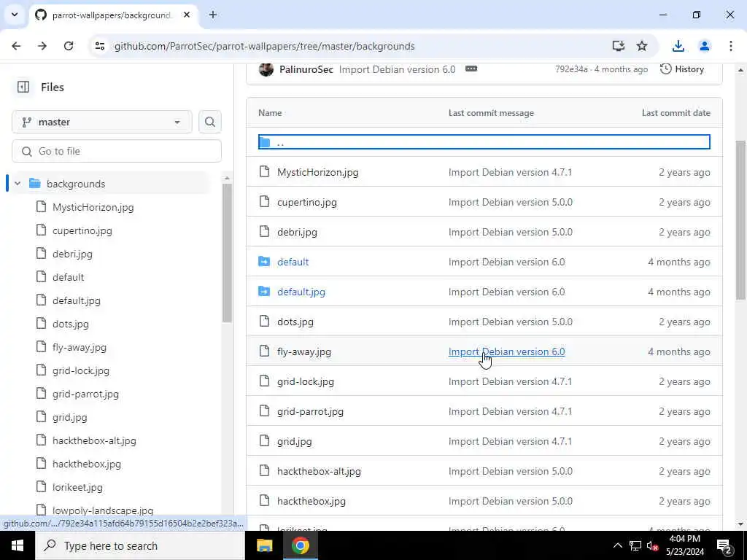
Task: Reload the page
Action: pyautogui.click(x=69, y=46)
